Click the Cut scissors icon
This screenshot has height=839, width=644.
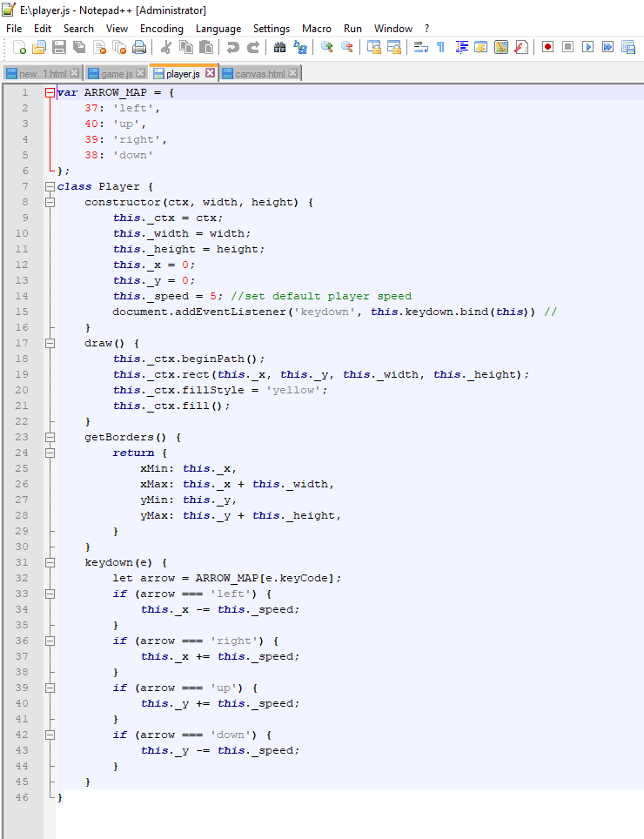point(164,47)
